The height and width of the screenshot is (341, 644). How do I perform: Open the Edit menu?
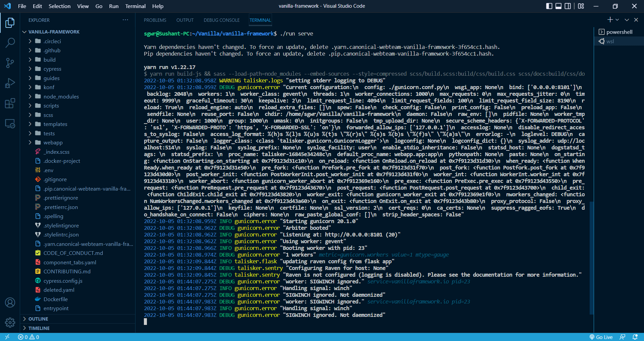[37, 6]
